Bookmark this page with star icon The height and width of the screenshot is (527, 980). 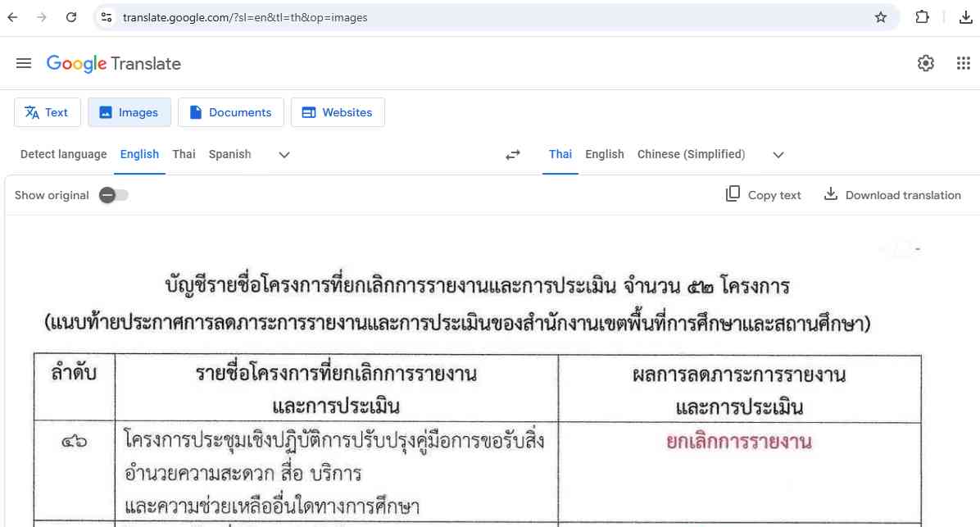(x=881, y=17)
